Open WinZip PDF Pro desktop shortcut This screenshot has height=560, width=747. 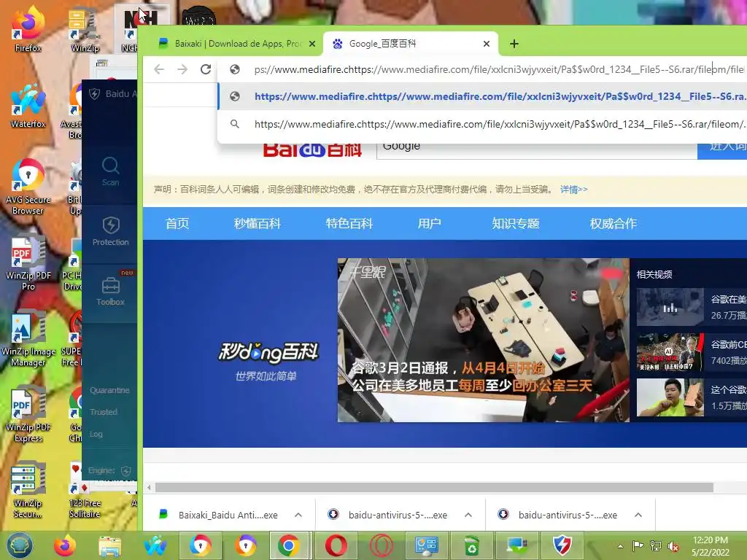coord(28,262)
